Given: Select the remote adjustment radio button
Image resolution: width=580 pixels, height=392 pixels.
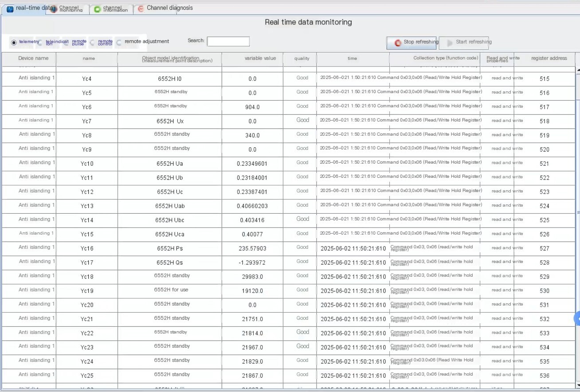Looking at the screenshot, I should (x=119, y=43).
